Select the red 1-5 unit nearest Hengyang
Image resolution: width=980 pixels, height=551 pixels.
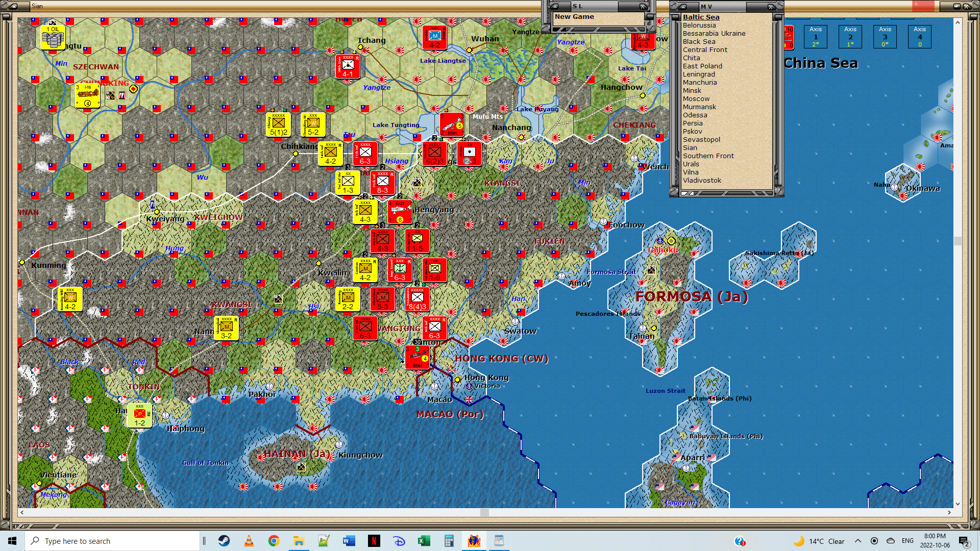(417, 241)
